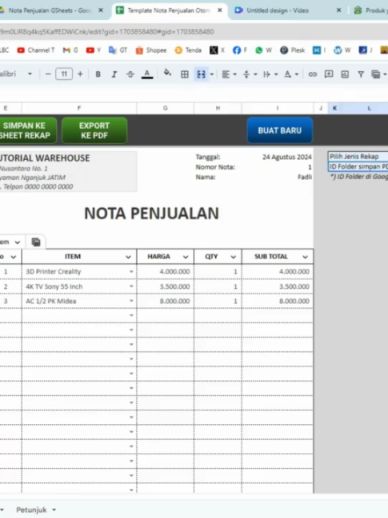388x518 pixels.
Task: Click the create filter icon
Action: point(361,74)
